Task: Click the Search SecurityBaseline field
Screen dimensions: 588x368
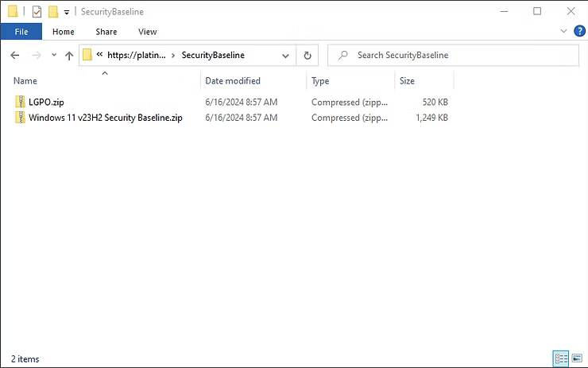Action: tap(453, 56)
